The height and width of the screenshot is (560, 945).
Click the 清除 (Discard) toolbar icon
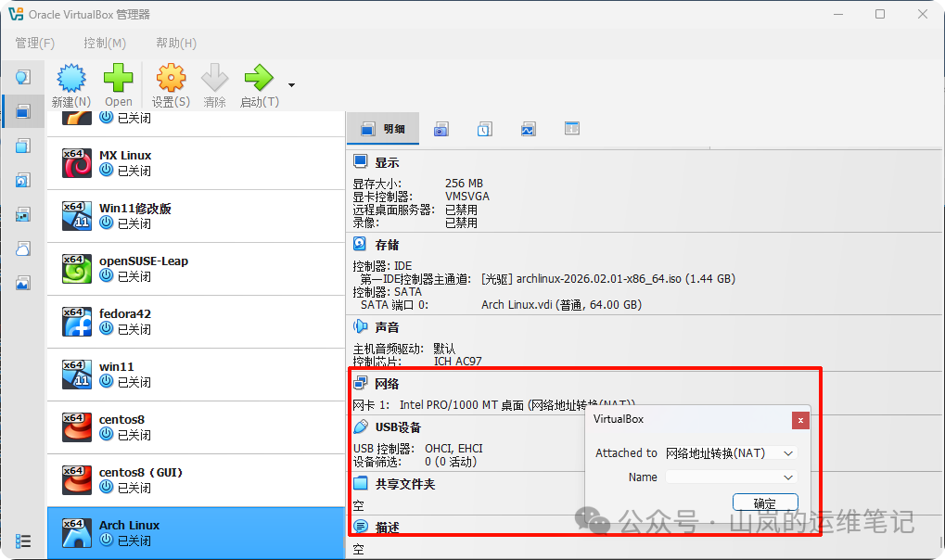(x=215, y=83)
